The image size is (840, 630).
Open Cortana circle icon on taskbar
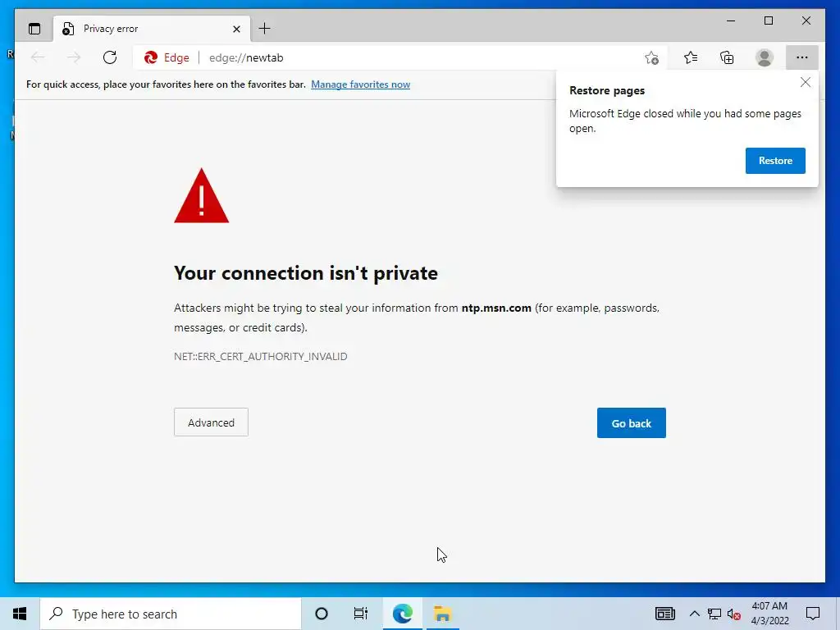click(x=322, y=614)
